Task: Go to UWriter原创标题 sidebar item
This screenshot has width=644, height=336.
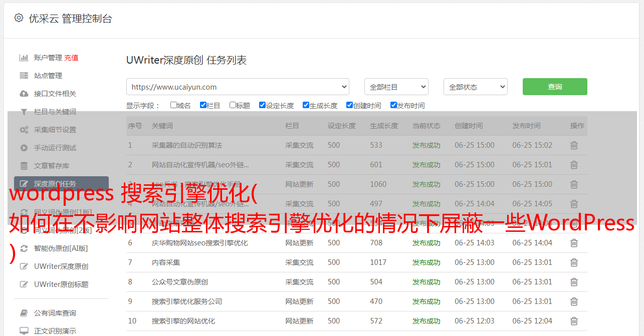Action: click(61, 284)
